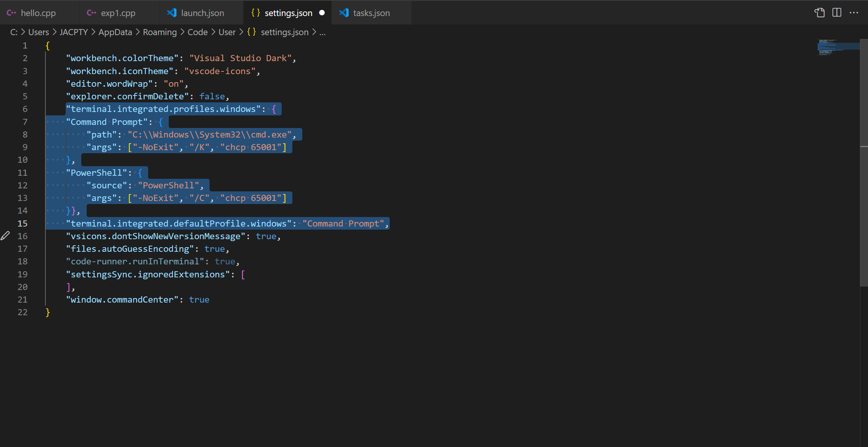The height and width of the screenshot is (447, 868).
Task: Click true value of vsicons.dontShowNewVersionMessage
Action: pos(266,236)
